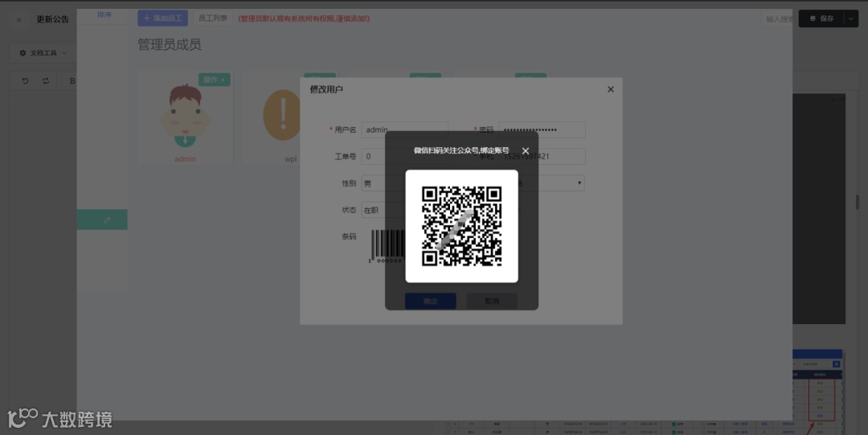The width and height of the screenshot is (868, 435).
Task: Click the 更新公告 title text
Action: tap(52, 19)
